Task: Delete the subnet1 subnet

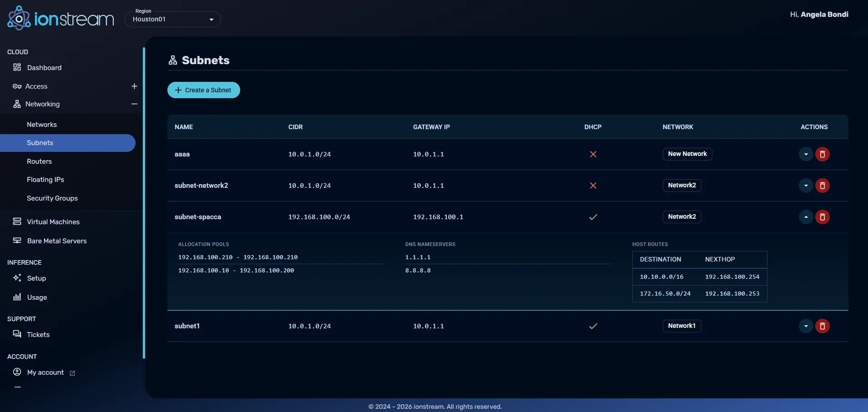Action: click(823, 326)
